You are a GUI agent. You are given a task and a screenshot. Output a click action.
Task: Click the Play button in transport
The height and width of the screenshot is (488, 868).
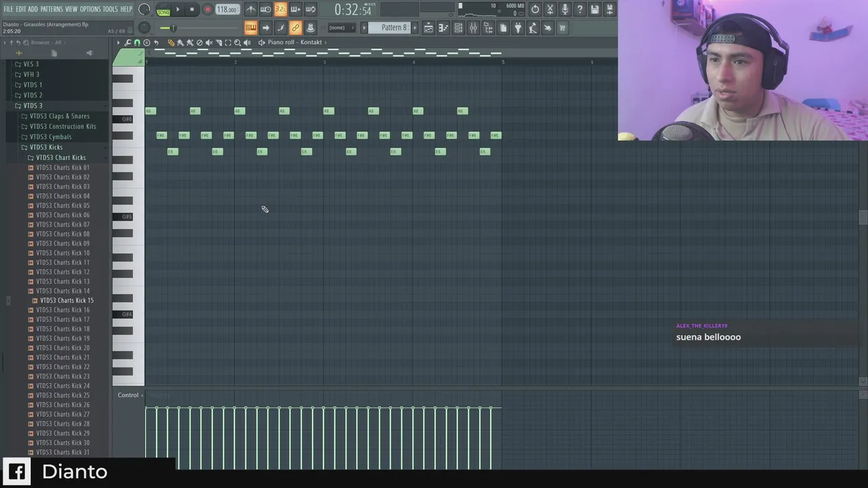point(178,9)
